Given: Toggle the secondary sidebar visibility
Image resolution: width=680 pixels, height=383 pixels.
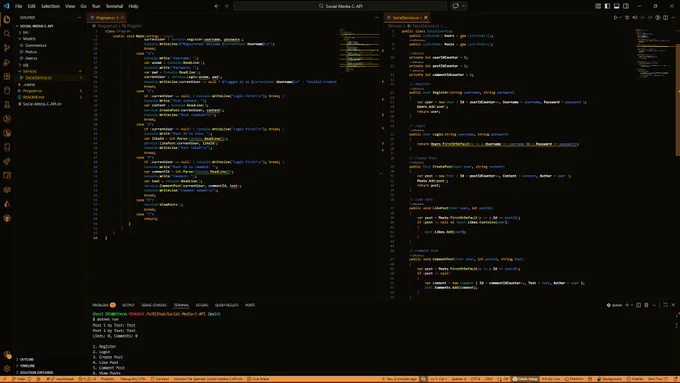Looking at the screenshot, I should click(x=626, y=6).
